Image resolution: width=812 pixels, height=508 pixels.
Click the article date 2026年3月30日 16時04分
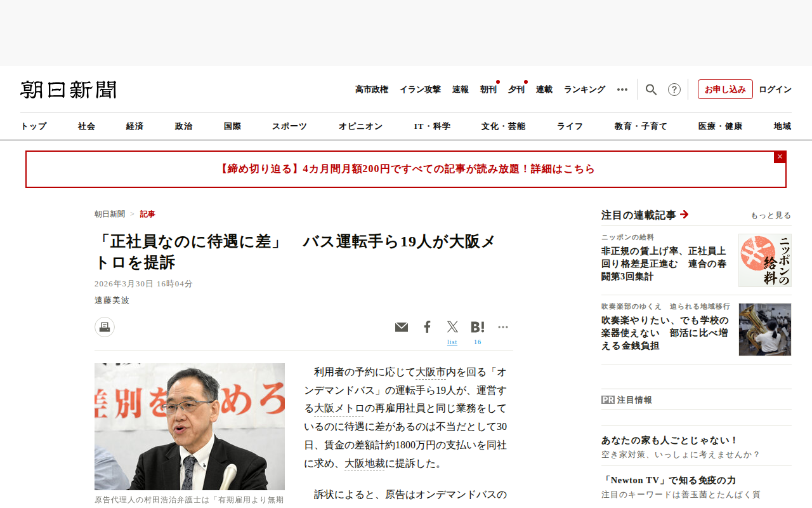[x=143, y=284]
